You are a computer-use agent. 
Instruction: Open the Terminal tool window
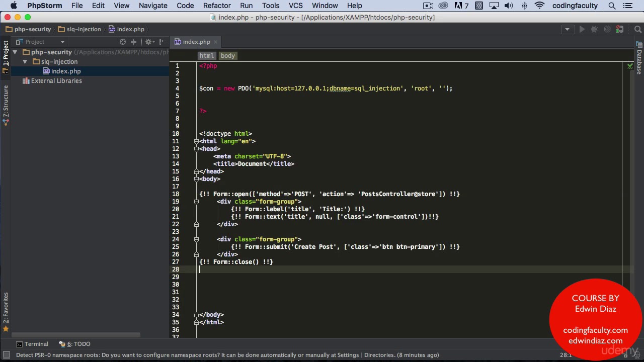click(32, 344)
